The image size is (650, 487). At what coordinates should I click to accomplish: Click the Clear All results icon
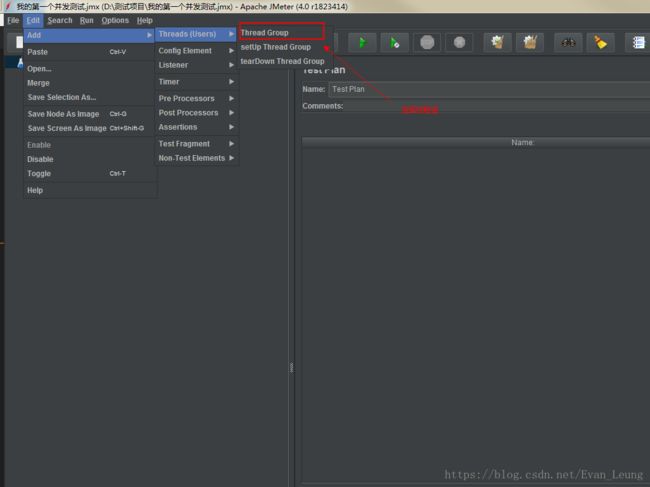[530, 42]
